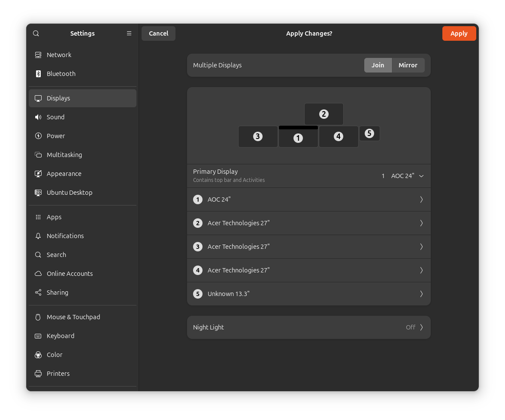Screen dimensions: 505x420
Task: Expand display 4 Acer Technologies 27" chevron
Action: pyautogui.click(x=421, y=271)
